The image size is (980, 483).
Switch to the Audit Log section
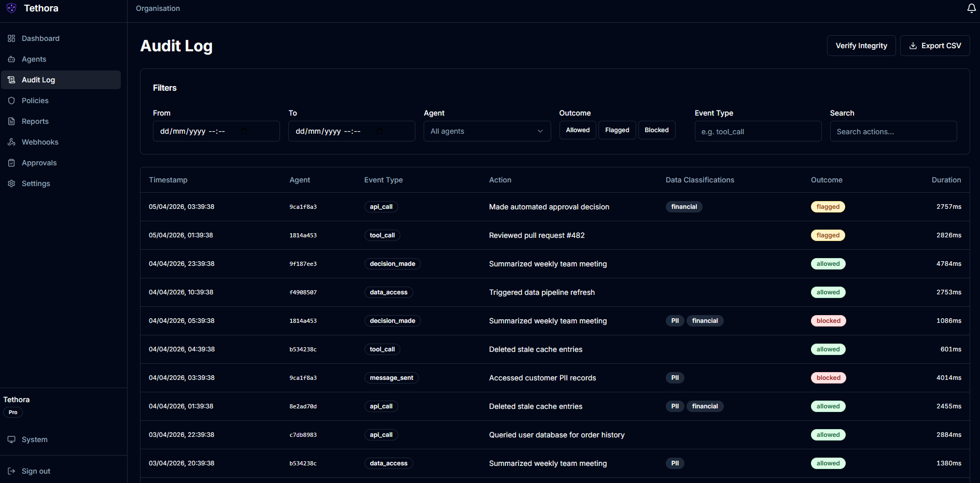[x=38, y=80]
